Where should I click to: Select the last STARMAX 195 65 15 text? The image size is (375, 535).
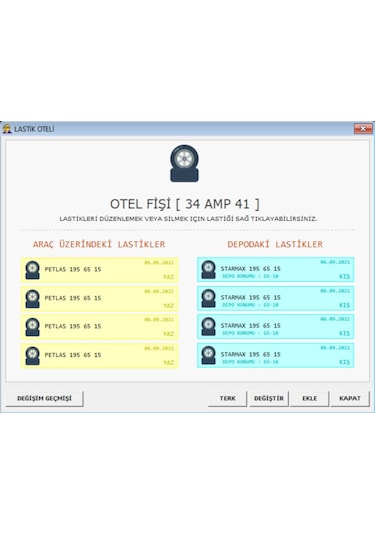[250, 355]
